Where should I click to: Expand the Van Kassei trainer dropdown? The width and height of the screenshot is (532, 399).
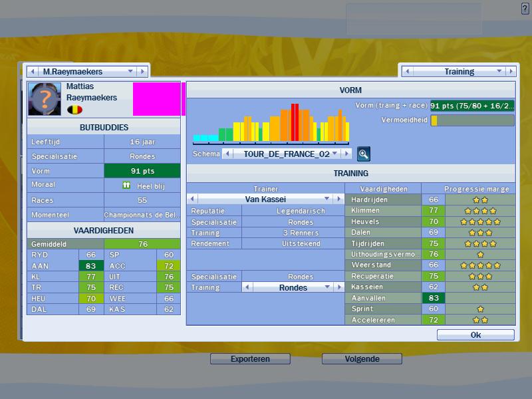[x=327, y=199]
